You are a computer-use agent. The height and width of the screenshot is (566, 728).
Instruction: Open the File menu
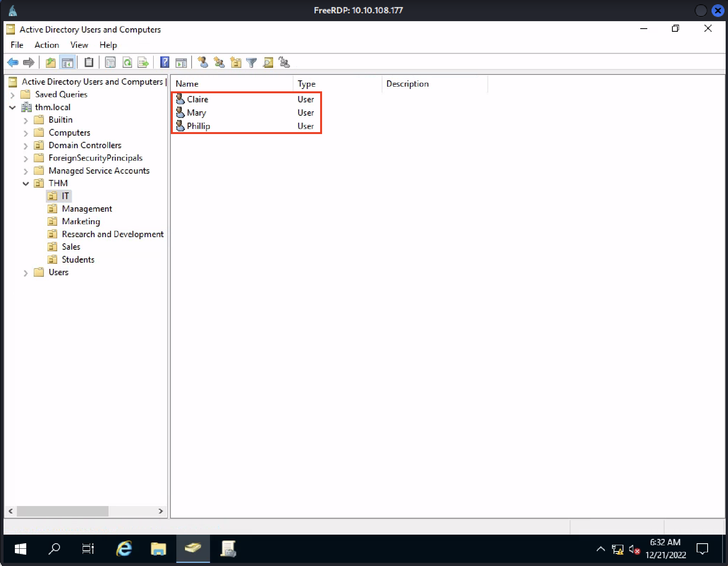point(17,45)
